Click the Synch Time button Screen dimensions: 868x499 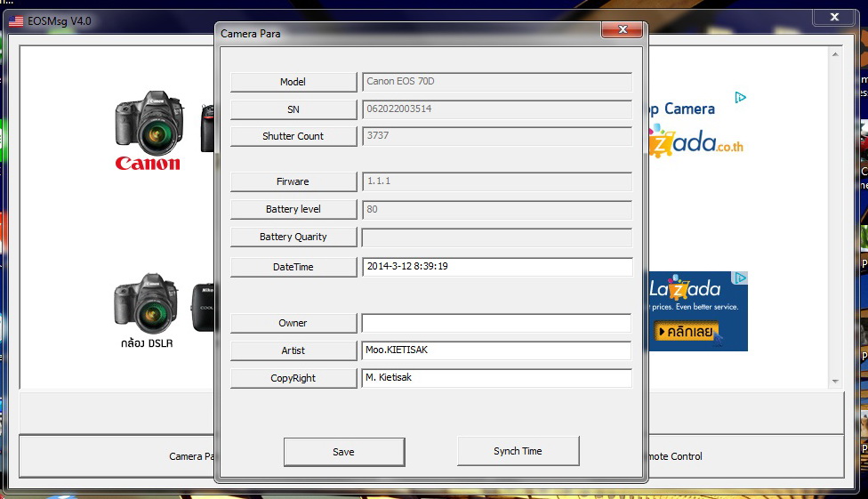pyautogui.click(x=518, y=451)
